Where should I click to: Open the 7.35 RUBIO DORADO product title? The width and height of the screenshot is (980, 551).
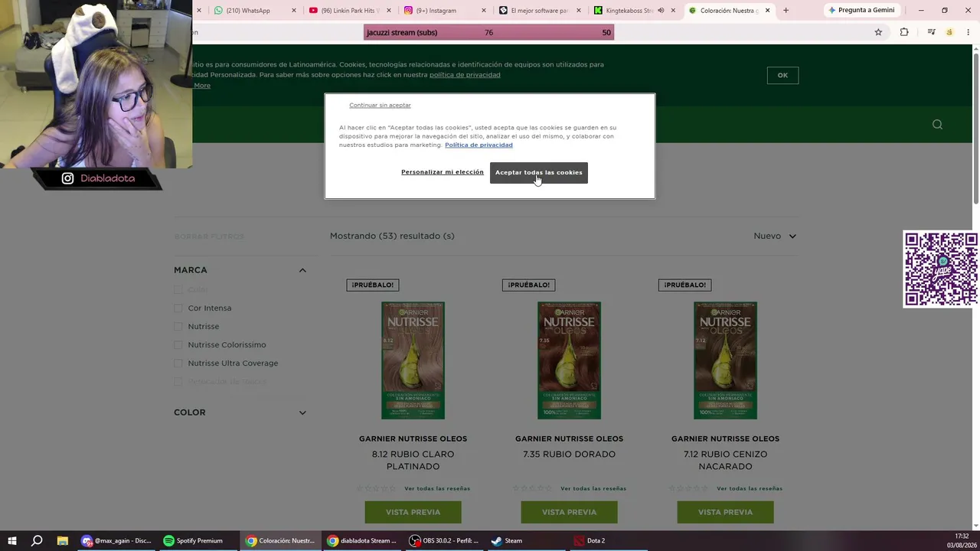click(569, 454)
